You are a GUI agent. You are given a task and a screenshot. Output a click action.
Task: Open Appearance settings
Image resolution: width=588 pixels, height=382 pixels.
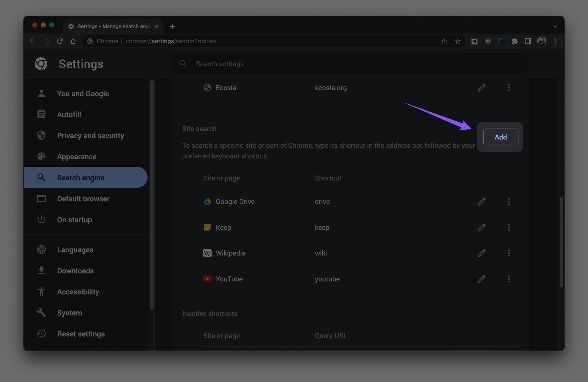click(x=86, y=157)
